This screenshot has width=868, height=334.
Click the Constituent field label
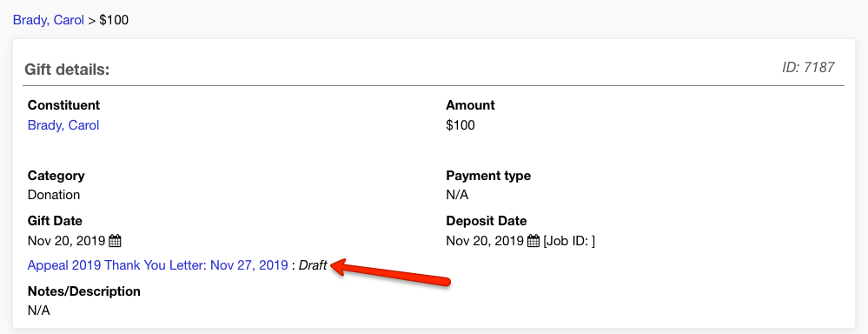[x=63, y=105]
